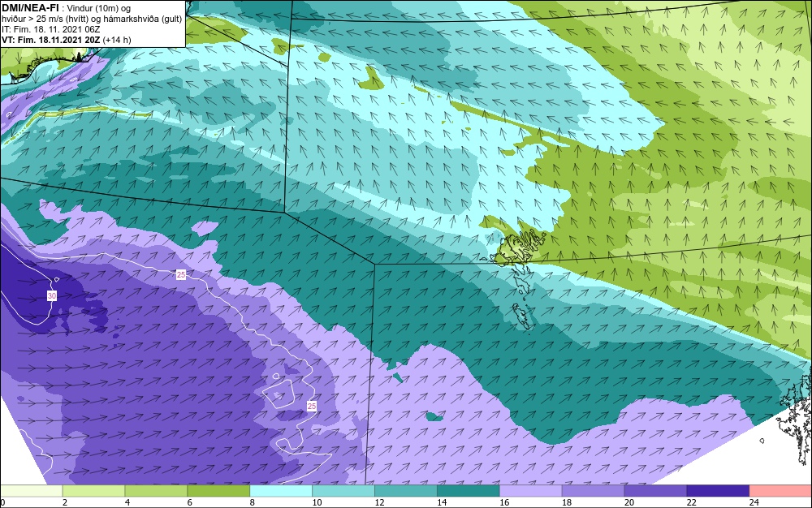812x508 pixels.
Task: Click the 2–4 m/s light green legend swatch
Action: tap(93, 491)
